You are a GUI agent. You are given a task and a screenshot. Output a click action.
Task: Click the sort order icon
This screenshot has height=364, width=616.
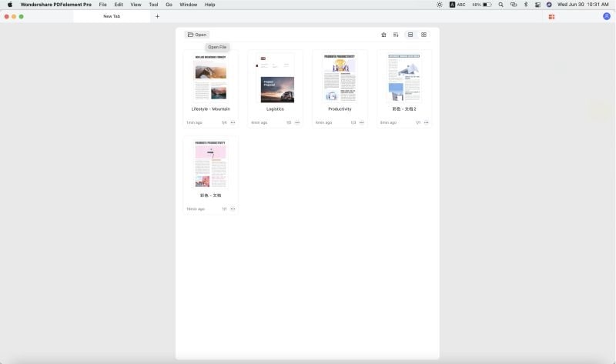click(396, 35)
